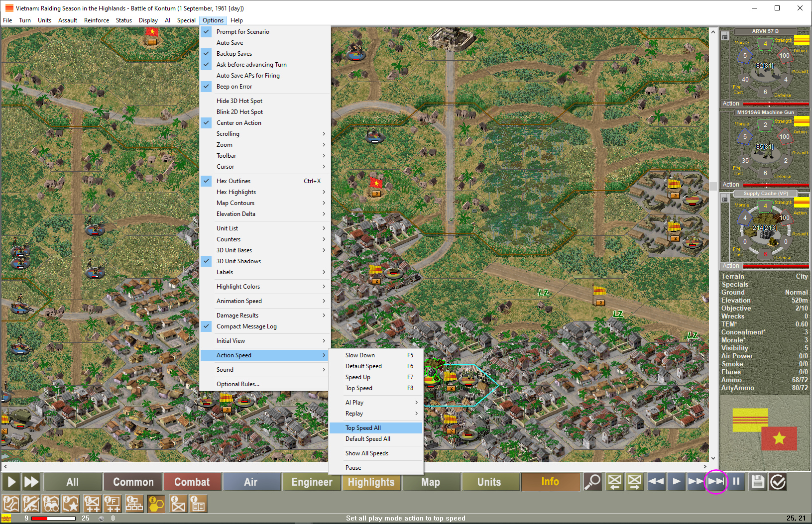Image resolution: width=812 pixels, height=524 pixels.
Task: Expand the Toolbar submenu
Action: click(265, 156)
